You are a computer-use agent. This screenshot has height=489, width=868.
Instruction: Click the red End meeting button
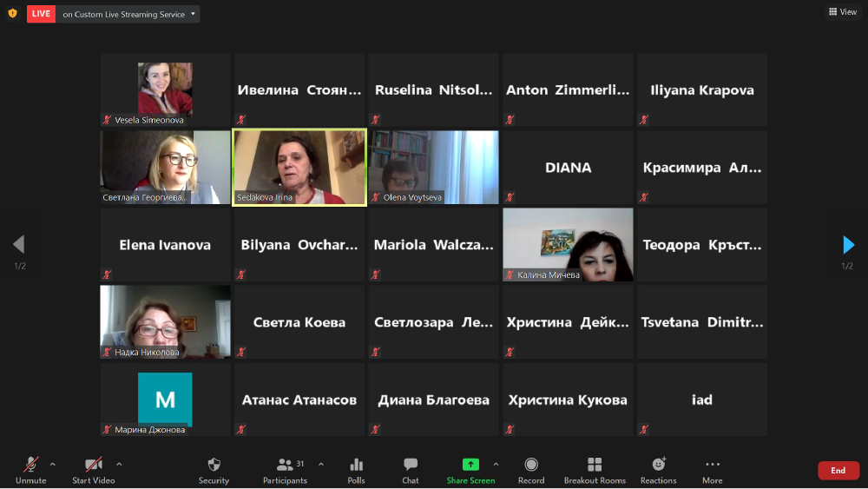click(x=838, y=470)
